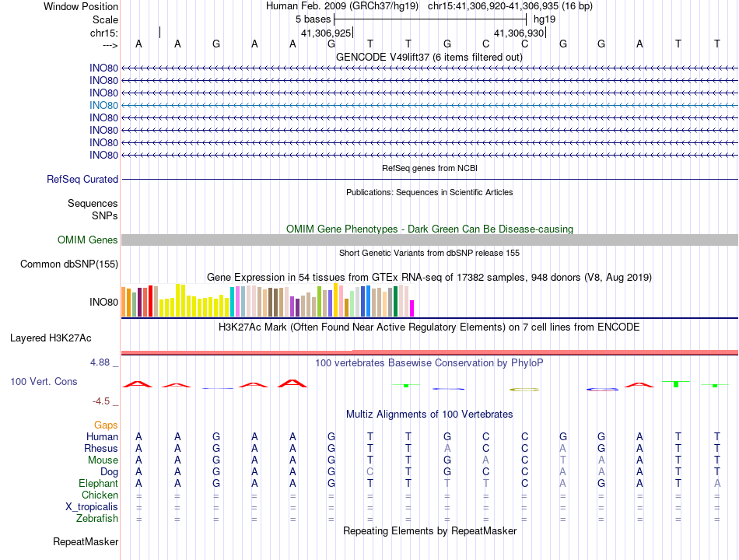Viewport: 739px width, 560px height.
Task: Click the faded C in the Dog row
Action: tap(370, 471)
